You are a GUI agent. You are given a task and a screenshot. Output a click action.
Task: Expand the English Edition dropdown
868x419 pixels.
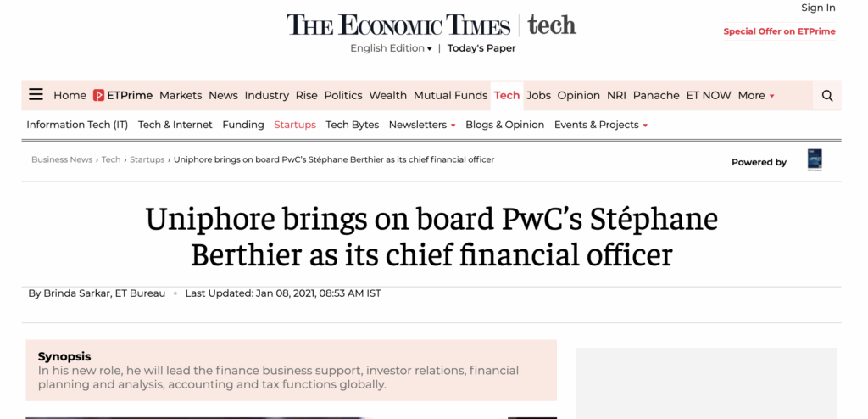(391, 48)
